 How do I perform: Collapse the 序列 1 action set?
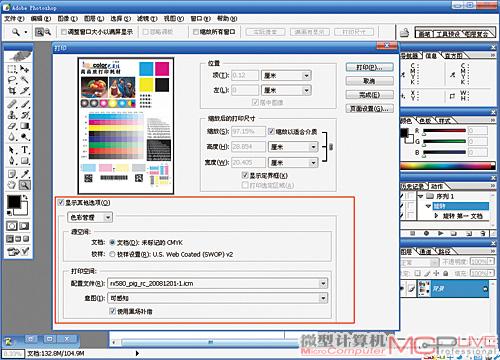(x=421, y=196)
